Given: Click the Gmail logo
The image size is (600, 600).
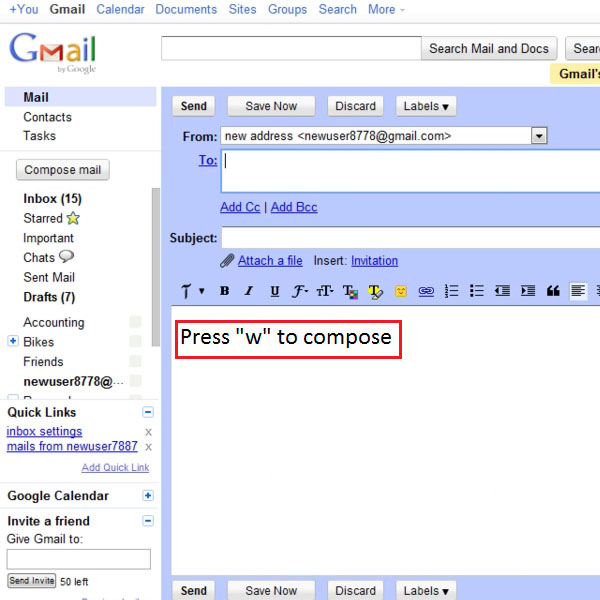Looking at the screenshot, I should [52, 51].
